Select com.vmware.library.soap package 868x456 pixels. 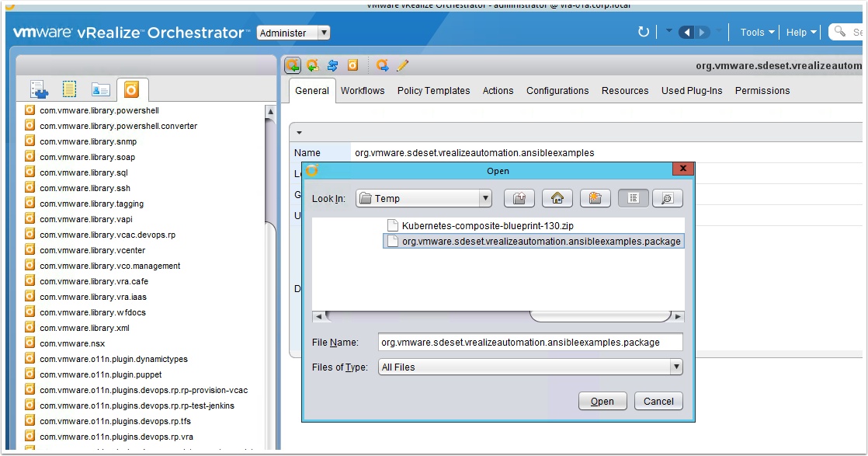click(88, 157)
